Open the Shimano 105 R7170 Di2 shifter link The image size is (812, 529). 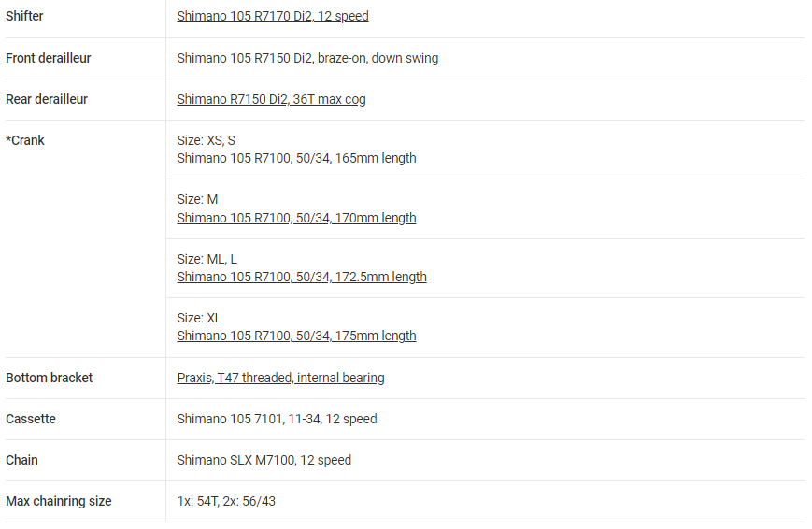coord(273,17)
